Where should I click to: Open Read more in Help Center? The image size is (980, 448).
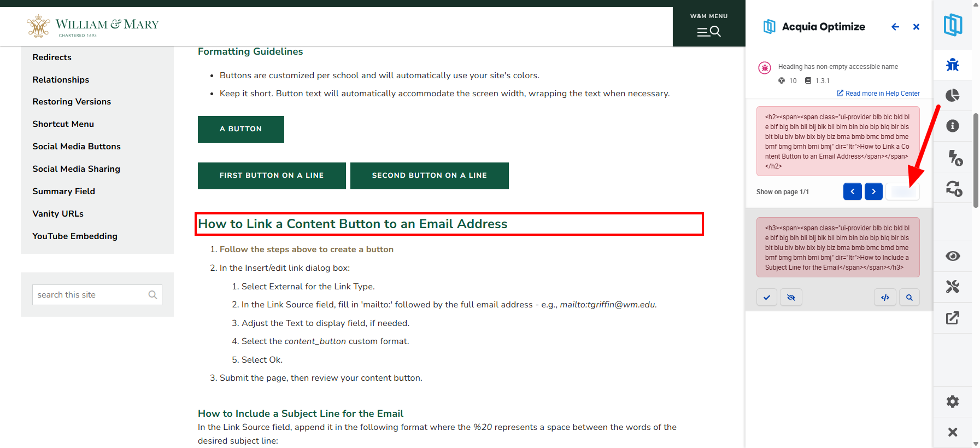click(878, 94)
